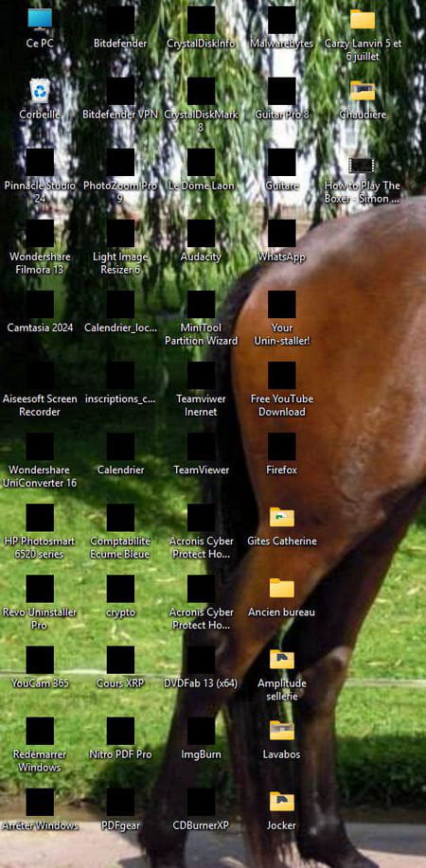Select the YouCam 365 shortcut

click(x=40, y=660)
